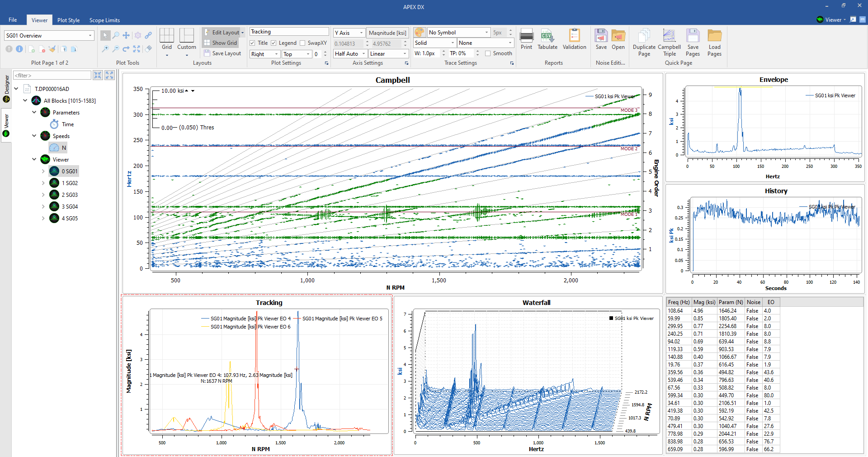
Task: Open Trace Settings dialog launcher
Action: coord(512,63)
